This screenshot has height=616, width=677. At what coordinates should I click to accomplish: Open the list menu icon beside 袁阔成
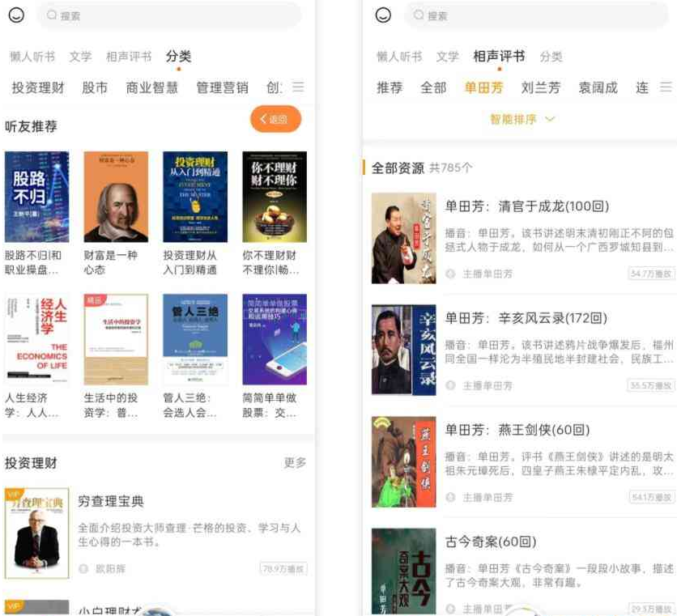(x=666, y=87)
